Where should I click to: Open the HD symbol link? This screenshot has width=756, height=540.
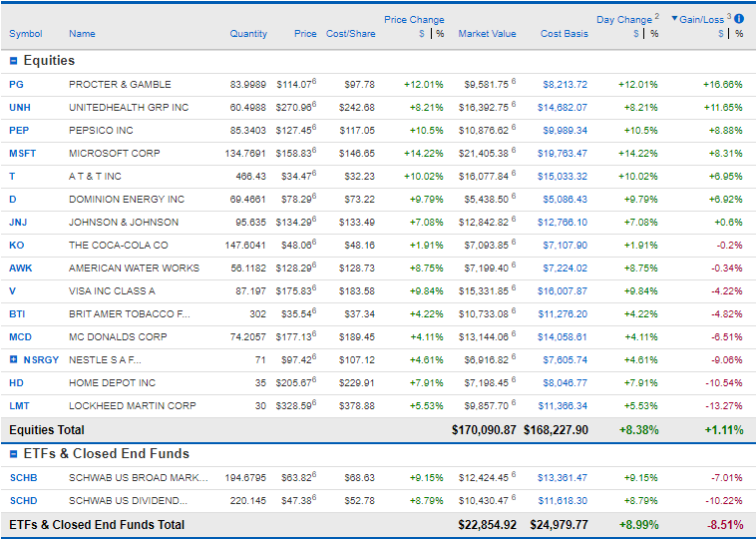tap(16, 383)
